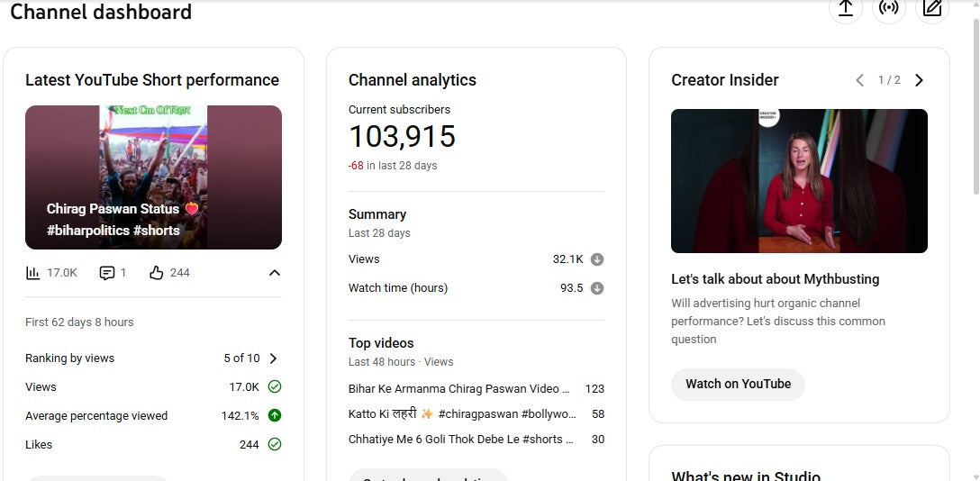Click the down arrow beside Watch time
This screenshot has height=481, width=980.
click(596, 288)
